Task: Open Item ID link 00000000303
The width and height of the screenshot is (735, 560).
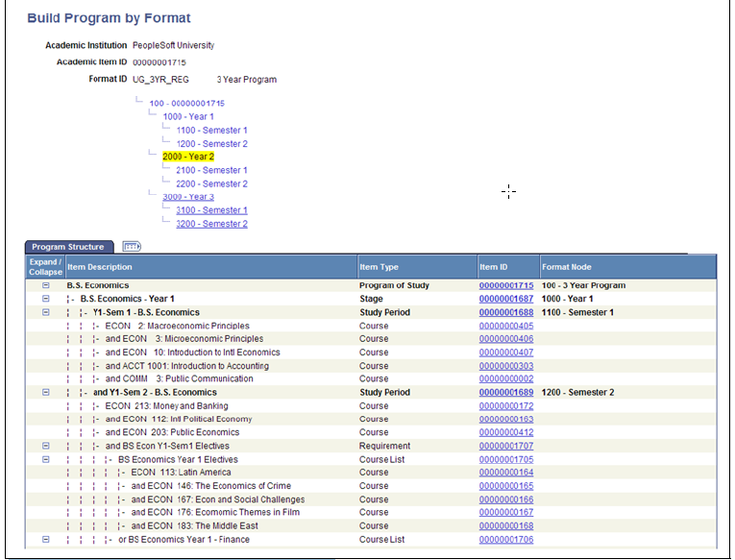Action: (506, 366)
